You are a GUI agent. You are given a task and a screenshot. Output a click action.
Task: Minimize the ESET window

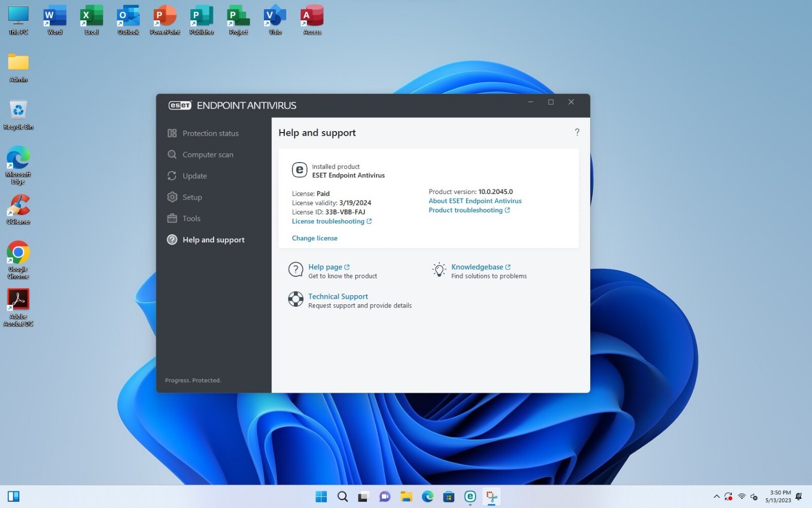click(530, 102)
